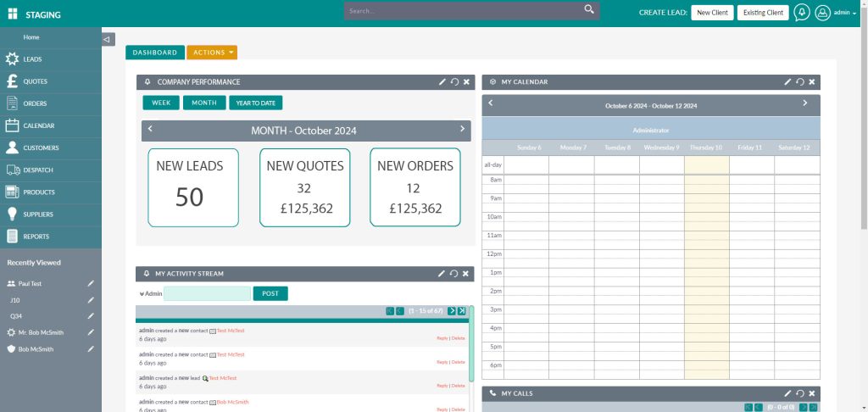
Task: Collapse the left sidebar panel
Action: (x=108, y=39)
